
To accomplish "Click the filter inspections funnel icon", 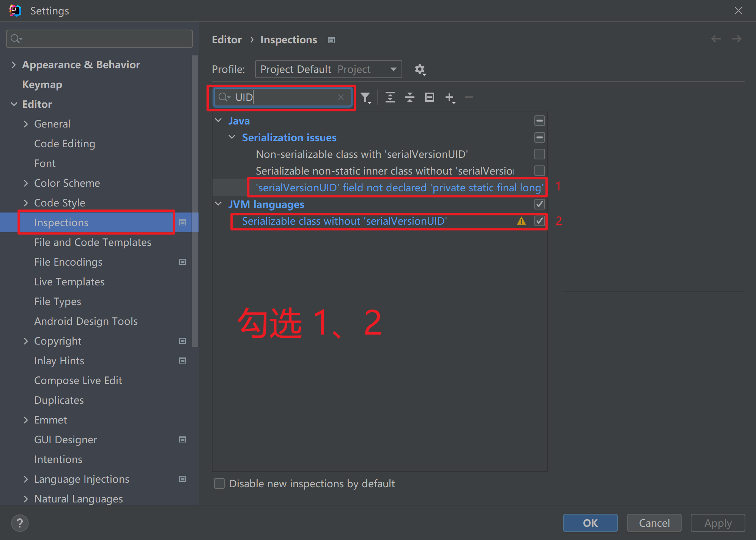I will pyautogui.click(x=365, y=98).
